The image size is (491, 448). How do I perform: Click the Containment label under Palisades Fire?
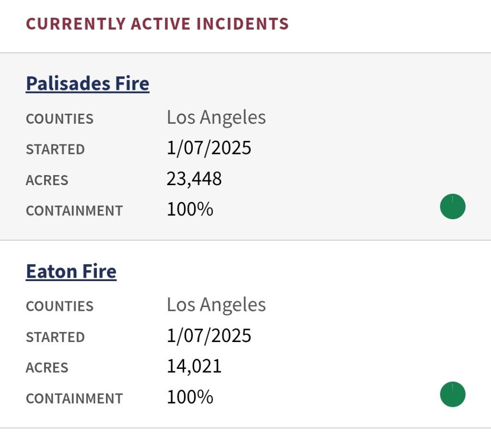click(x=74, y=211)
